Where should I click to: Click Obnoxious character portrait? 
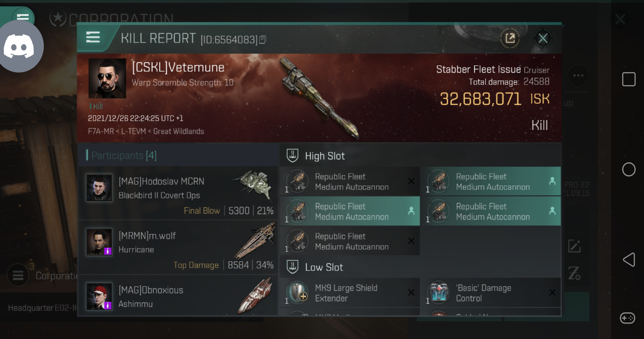point(99,296)
